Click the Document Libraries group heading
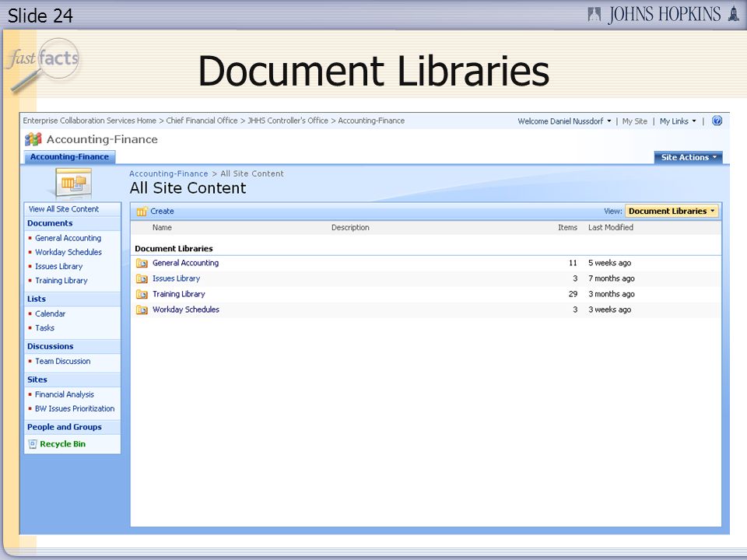Image resolution: width=747 pixels, height=560 pixels. (x=174, y=249)
